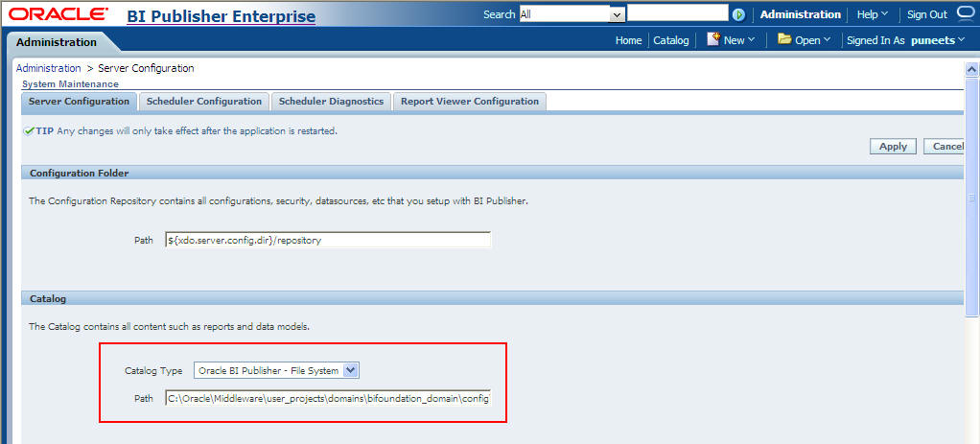Image resolution: width=980 pixels, height=444 pixels.
Task: Click the TIP green checkmark icon
Action: [29, 131]
